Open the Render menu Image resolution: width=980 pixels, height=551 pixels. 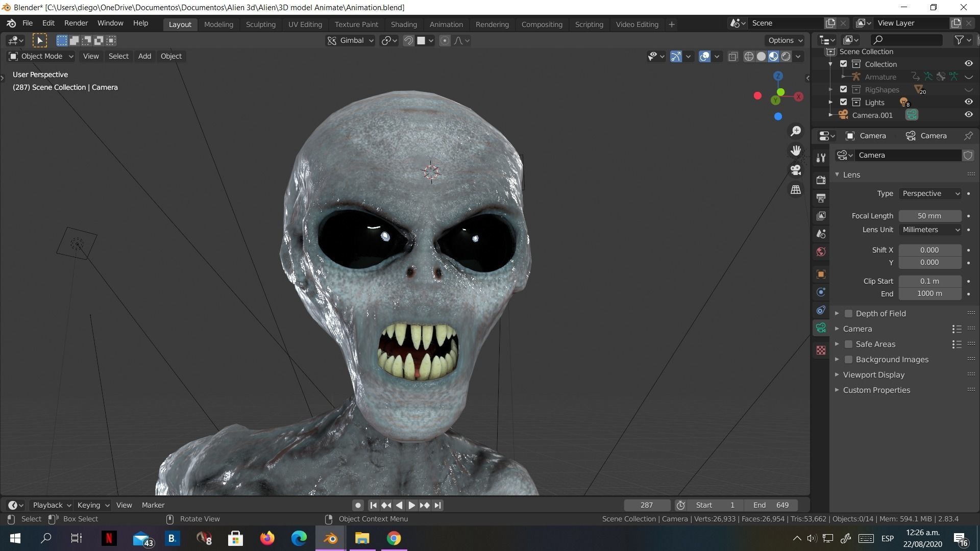coord(76,23)
